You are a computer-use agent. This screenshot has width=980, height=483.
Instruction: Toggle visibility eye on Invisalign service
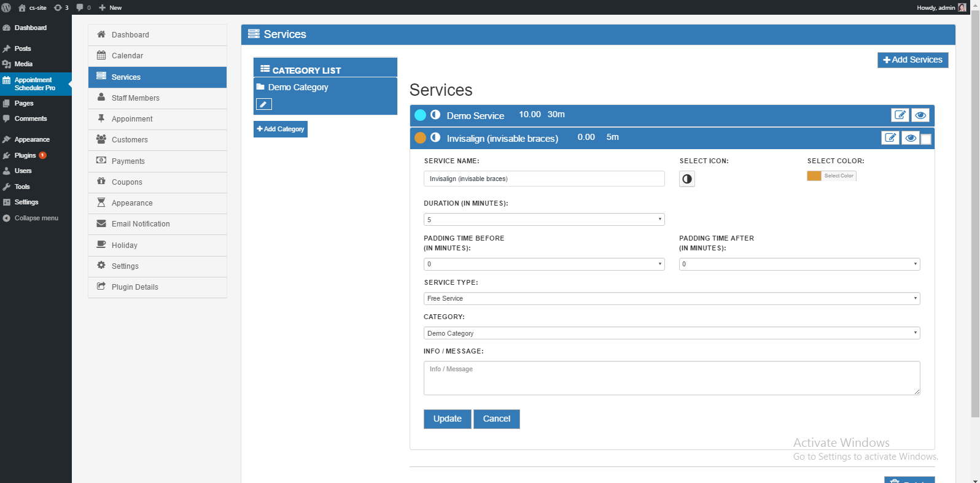[910, 138]
